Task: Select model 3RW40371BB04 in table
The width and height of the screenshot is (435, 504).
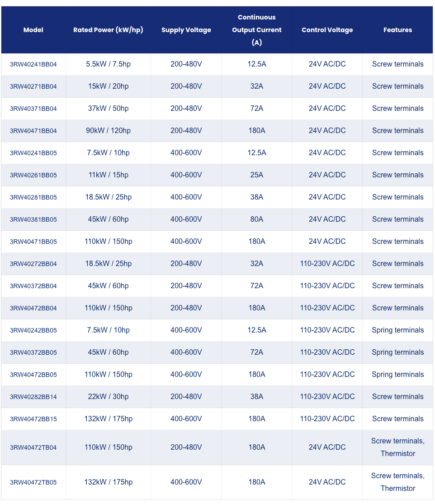Action: click(x=33, y=109)
